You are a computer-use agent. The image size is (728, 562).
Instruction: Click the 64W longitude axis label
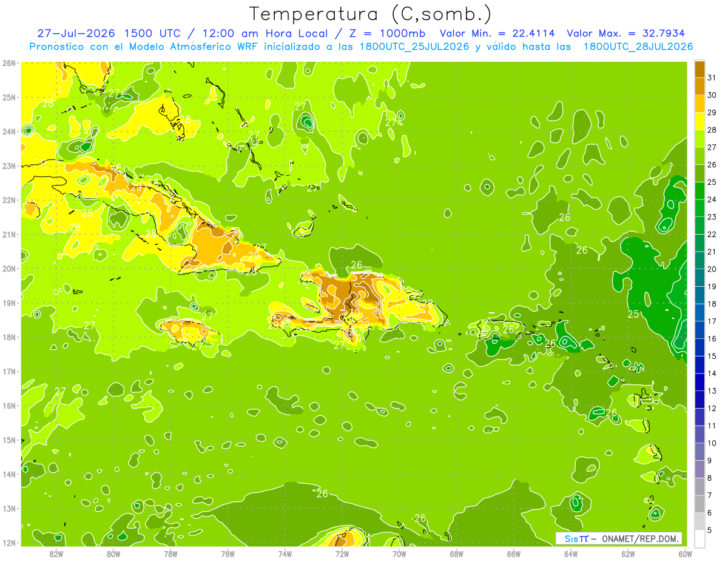pos(571,554)
